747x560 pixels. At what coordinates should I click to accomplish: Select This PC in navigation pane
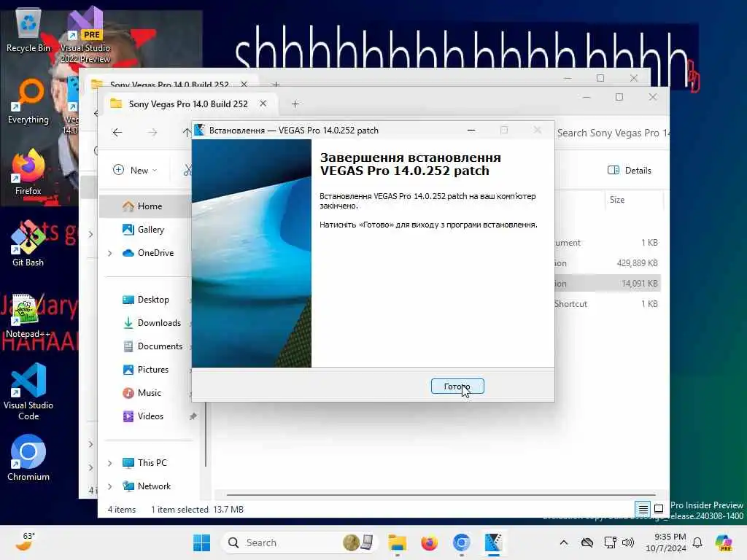coord(145,463)
